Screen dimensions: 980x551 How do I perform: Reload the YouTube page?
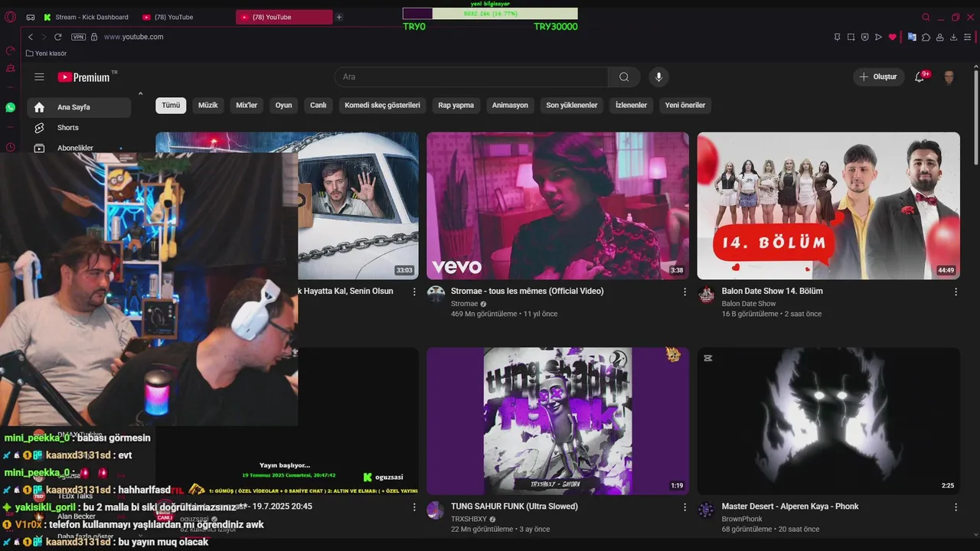58,37
